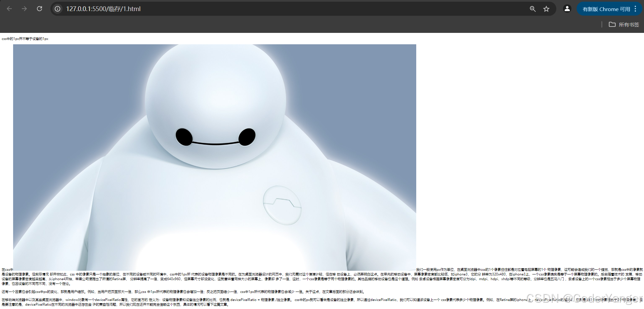
Task: Open the Chrome three-dot menu
Action: point(636,9)
